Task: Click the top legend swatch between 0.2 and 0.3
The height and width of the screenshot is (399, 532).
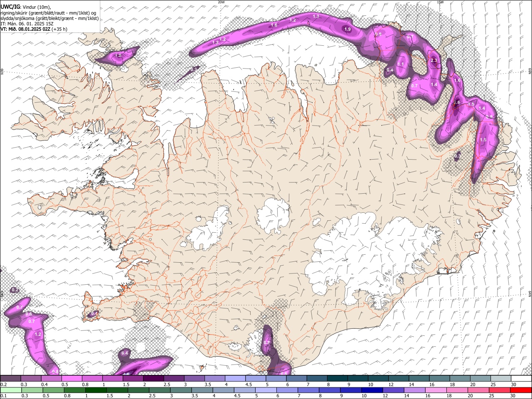Action: pos(10,379)
